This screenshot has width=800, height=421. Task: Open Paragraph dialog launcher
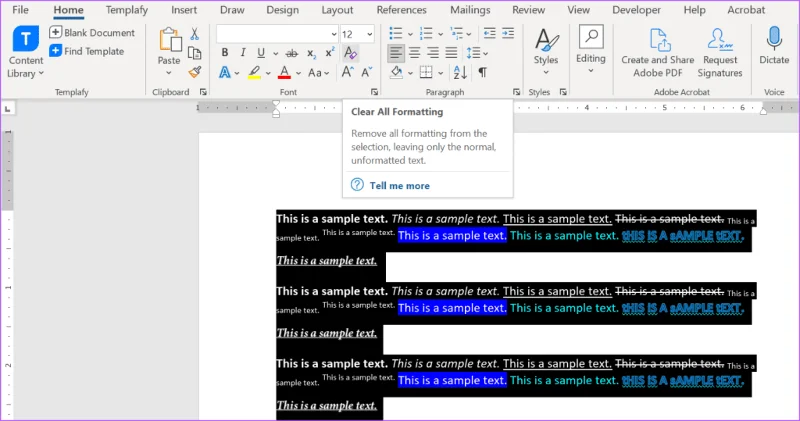click(516, 92)
